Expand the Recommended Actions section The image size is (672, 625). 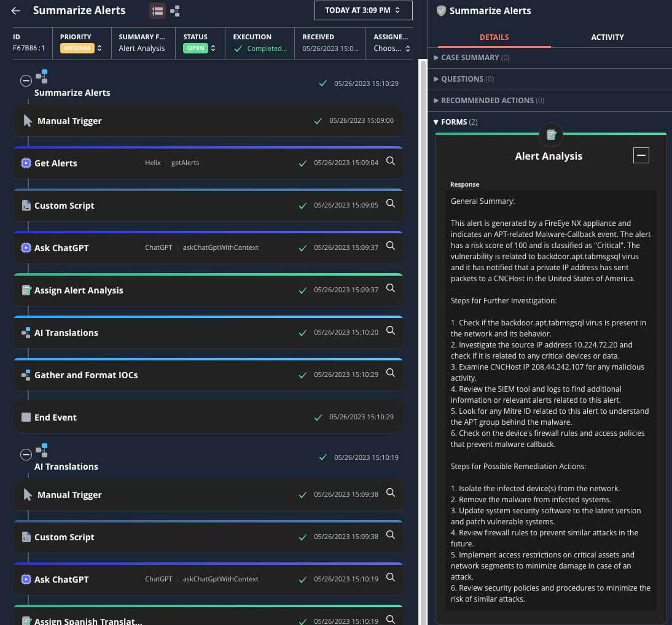point(488,100)
